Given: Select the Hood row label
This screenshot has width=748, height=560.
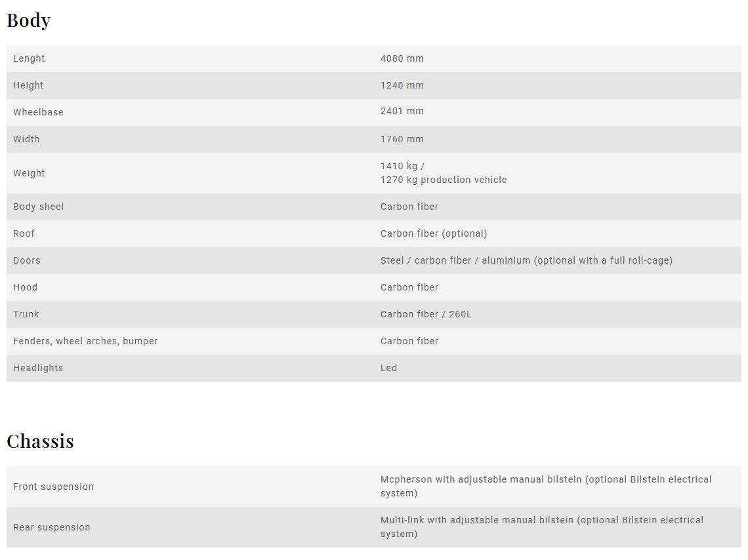Looking at the screenshot, I should click(25, 287).
